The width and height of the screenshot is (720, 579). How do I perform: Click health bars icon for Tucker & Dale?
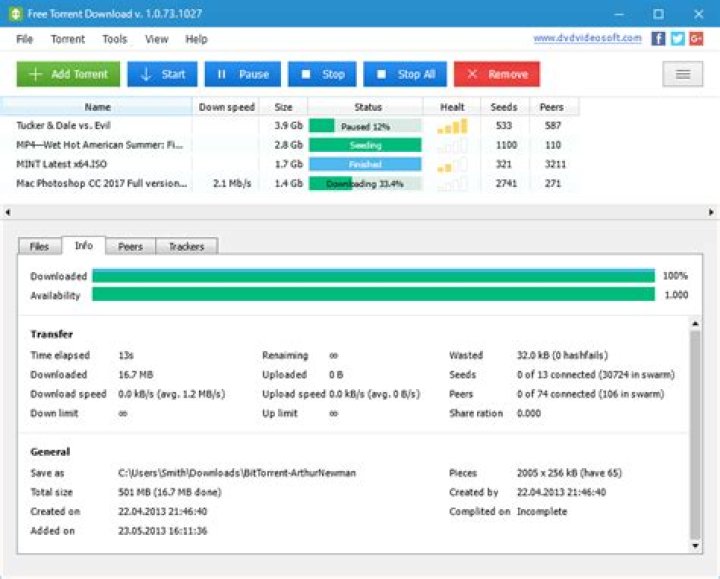[452, 126]
